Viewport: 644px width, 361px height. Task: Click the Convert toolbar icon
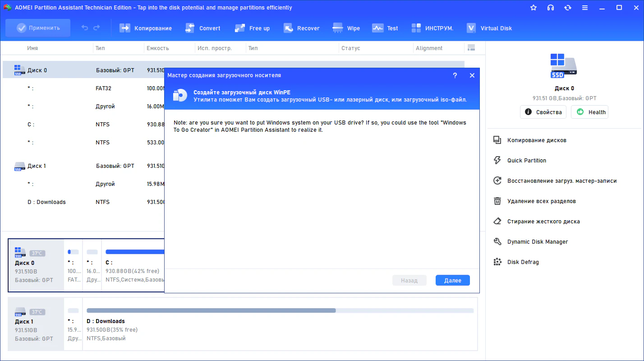point(190,28)
